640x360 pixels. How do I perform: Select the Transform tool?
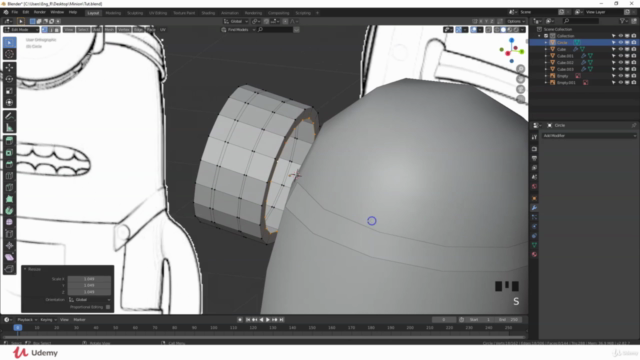[x=9, y=102]
